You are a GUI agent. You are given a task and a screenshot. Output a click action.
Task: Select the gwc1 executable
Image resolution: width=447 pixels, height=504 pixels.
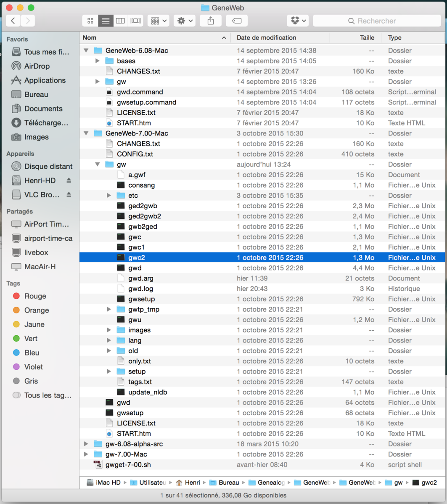tap(262, 247)
